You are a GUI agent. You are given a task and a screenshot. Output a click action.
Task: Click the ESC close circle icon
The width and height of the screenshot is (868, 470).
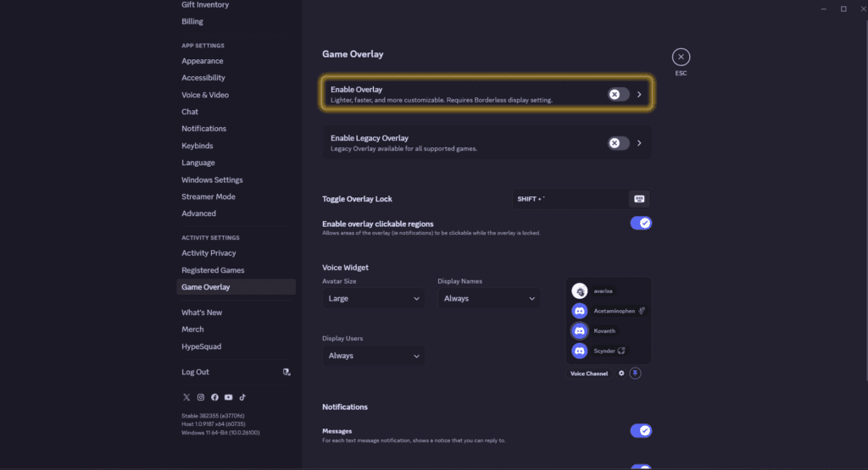pos(681,57)
